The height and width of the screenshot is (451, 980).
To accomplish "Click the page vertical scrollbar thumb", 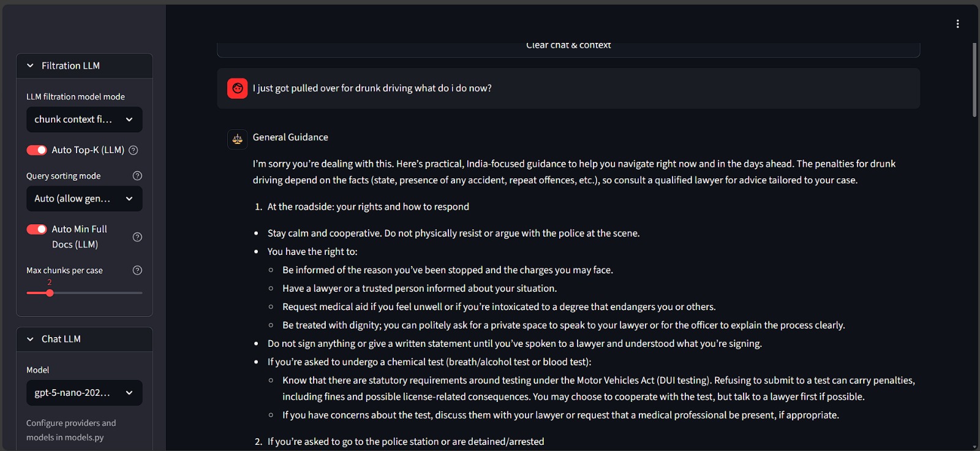I will pyautogui.click(x=974, y=80).
